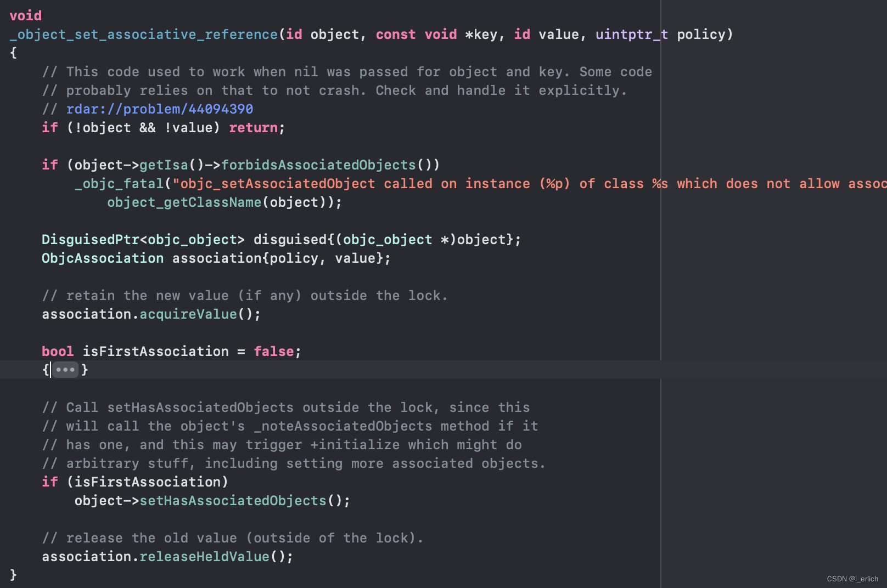Click the final closing brace of function
The height and width of the screenshot is (588, 887).
click(x=13, y=575)
